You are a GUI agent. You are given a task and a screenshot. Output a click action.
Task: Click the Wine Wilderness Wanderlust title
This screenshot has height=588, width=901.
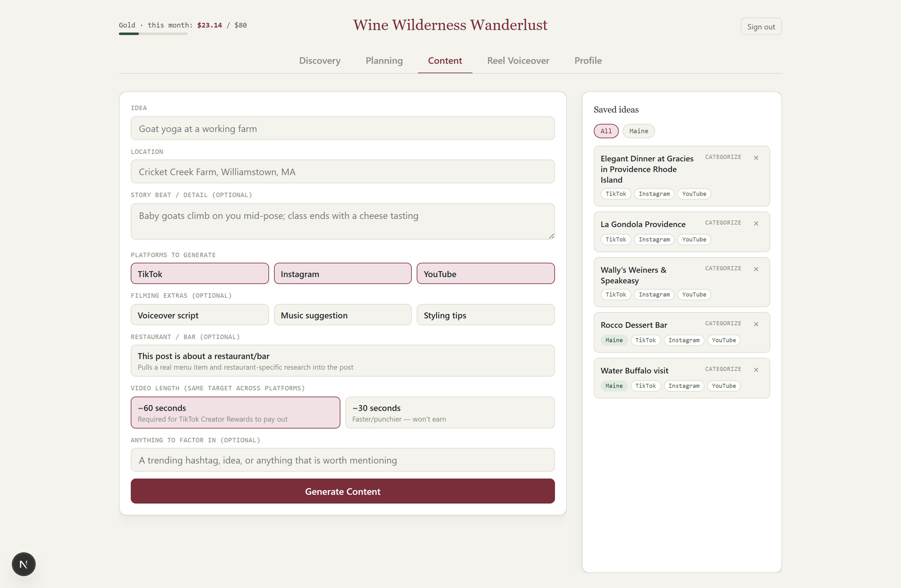coord(450,25)
